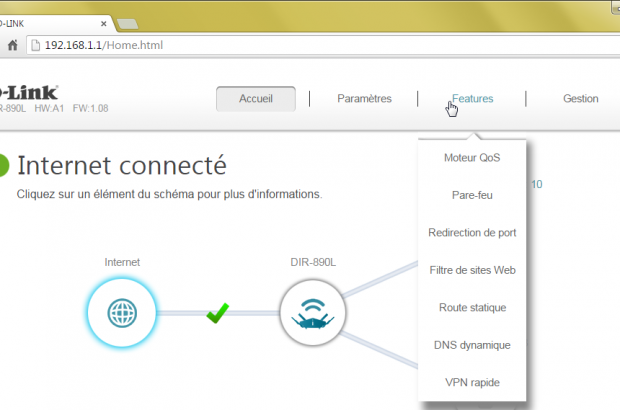Select Filtre de sites Web
Viewport: 620px width, 410px height.
(471, 270)
